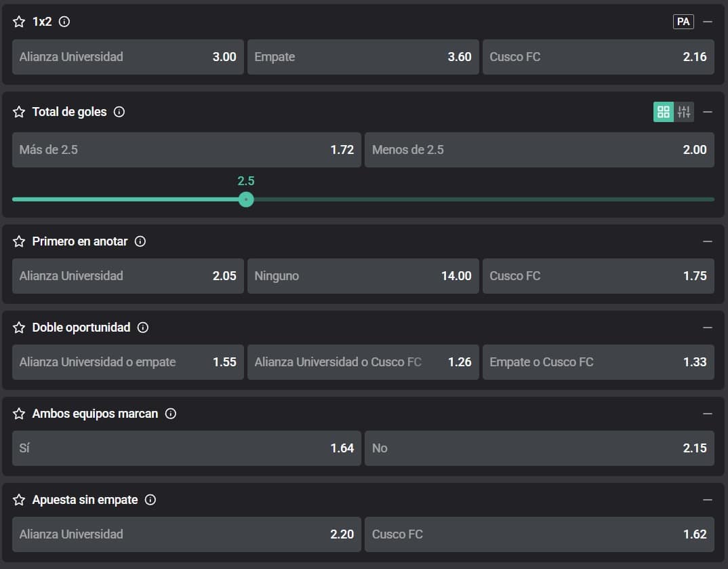Click the PA badge in 1x2 header
The image size is (728, 569).
pos(683,22)
